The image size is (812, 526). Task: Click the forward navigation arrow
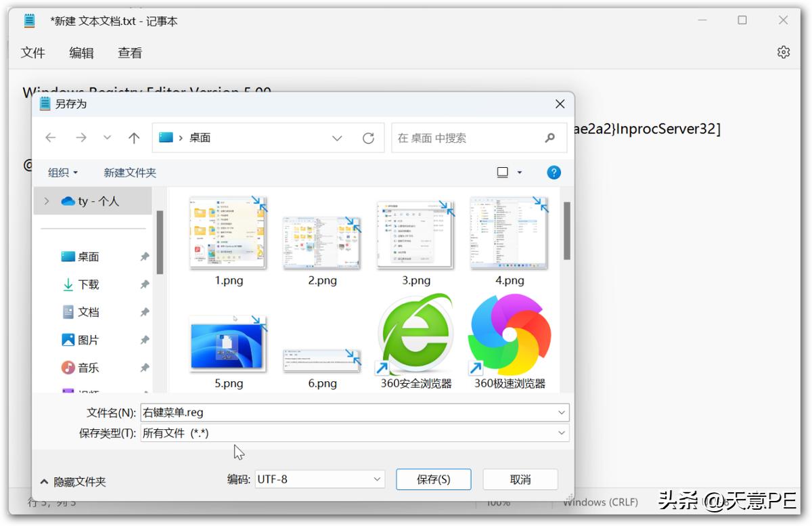[x=81, y=137]
